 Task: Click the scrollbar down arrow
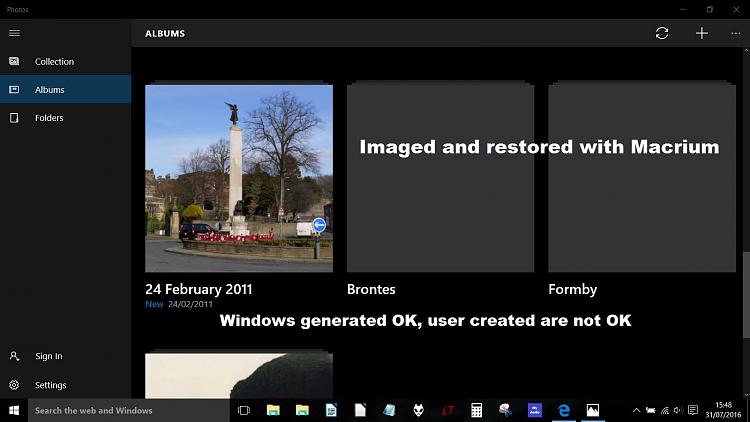click(746, 395)
